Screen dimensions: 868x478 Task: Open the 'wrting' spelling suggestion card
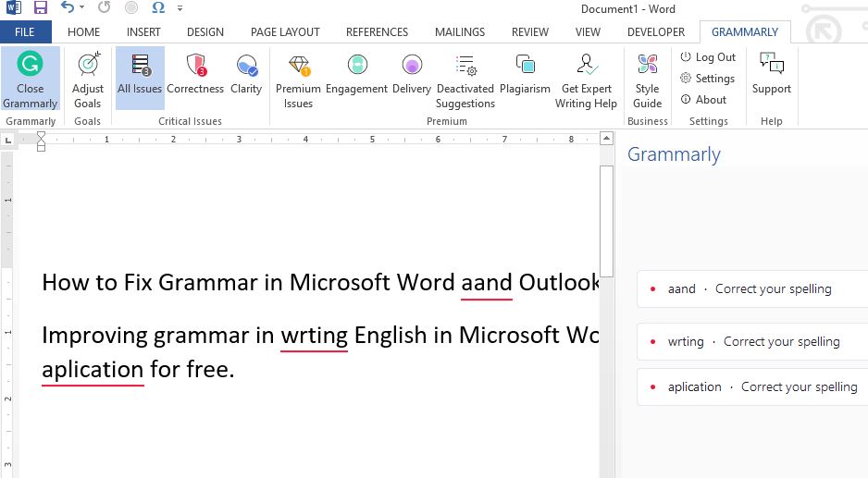point(752,341)
